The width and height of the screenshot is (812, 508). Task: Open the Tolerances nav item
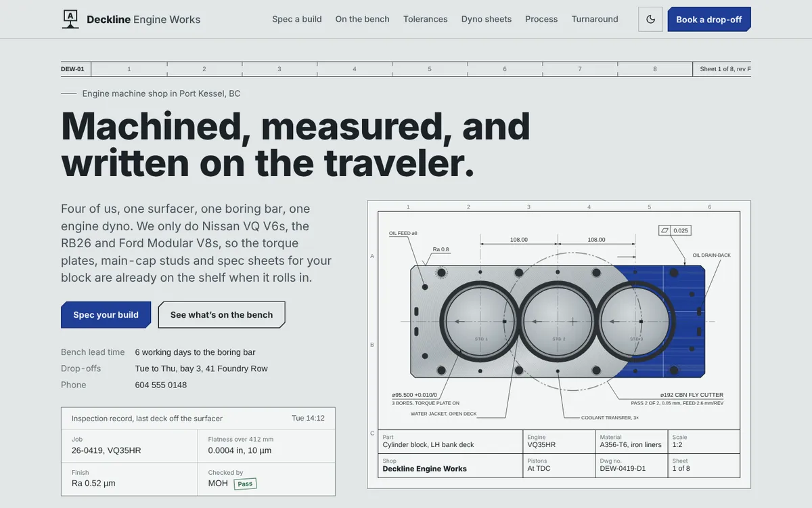tap(426, 19)
